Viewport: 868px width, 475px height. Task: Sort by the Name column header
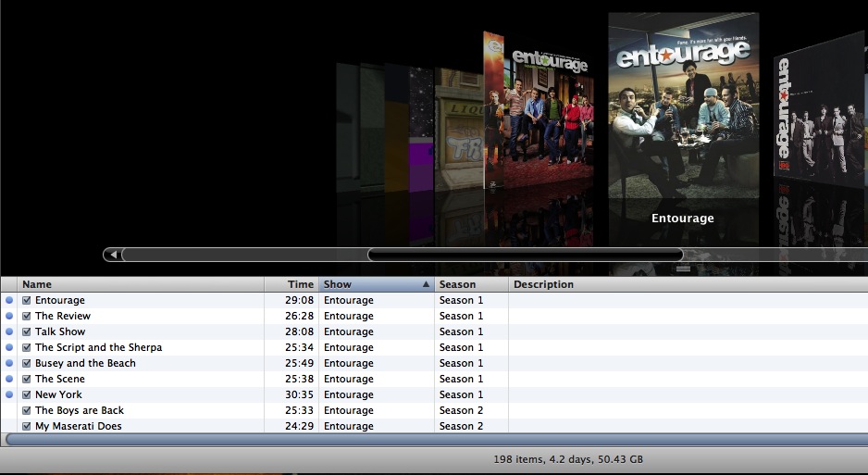pos(141,284)
